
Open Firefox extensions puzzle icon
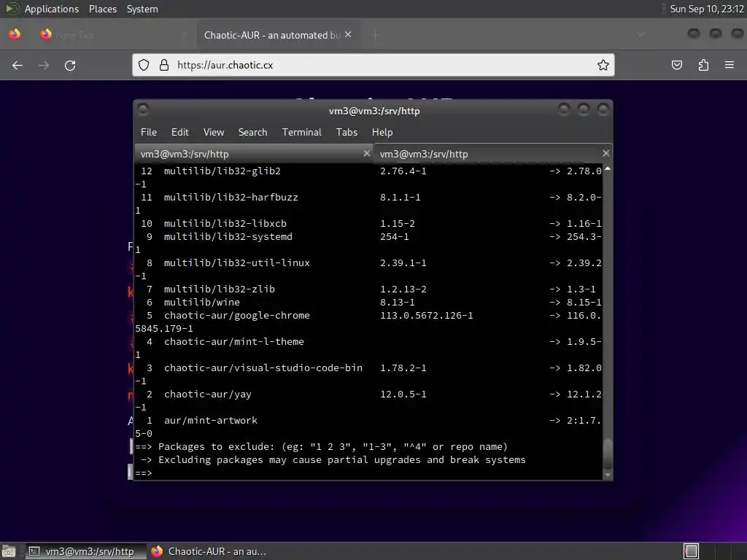coord(703,65)
